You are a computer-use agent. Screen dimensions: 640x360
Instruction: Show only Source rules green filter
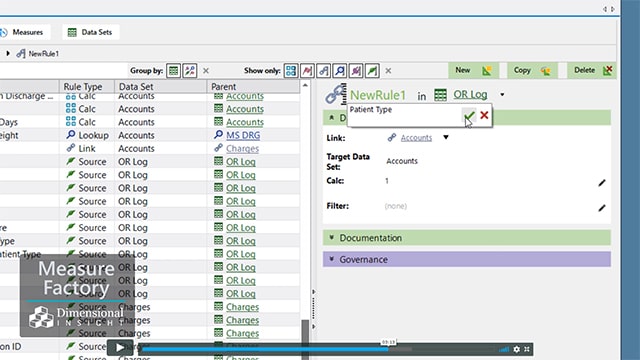coord(372,71)
